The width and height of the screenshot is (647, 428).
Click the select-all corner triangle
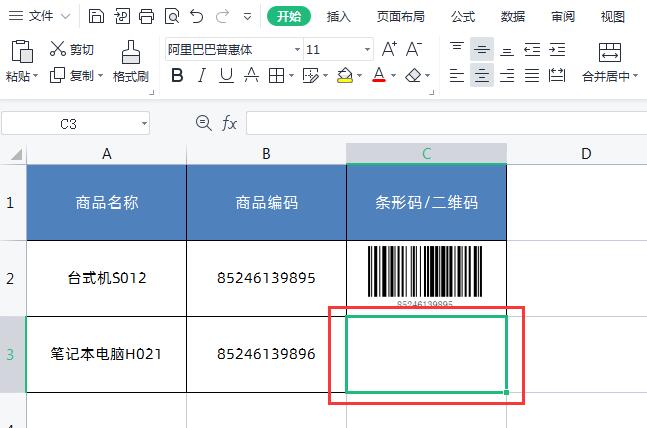pyautogui.click(x=16, y=154)
